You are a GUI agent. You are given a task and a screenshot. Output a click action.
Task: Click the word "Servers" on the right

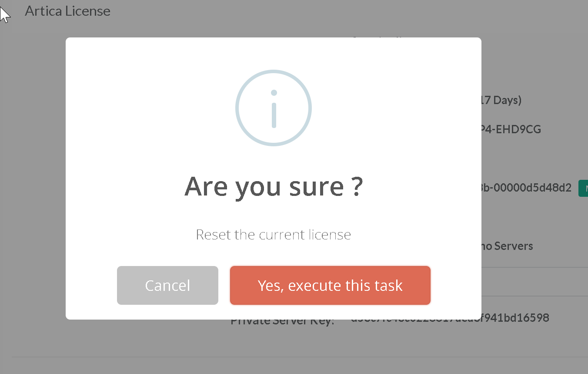click(x=514, y=246)
